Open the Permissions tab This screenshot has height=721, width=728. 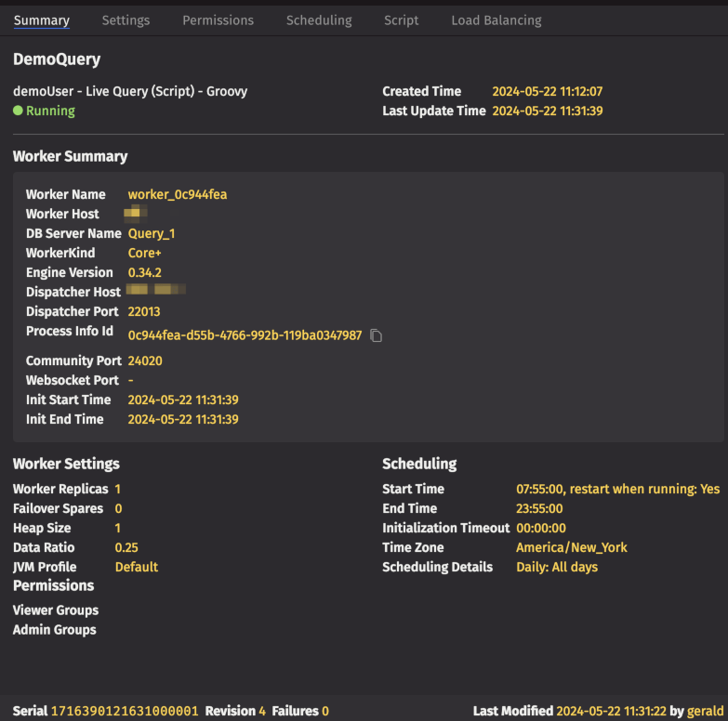(x=218, y=20)
